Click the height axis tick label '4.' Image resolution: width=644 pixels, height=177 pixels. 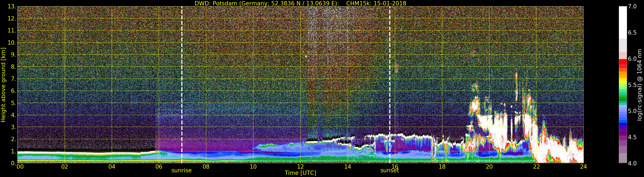(x=14, y=115)
